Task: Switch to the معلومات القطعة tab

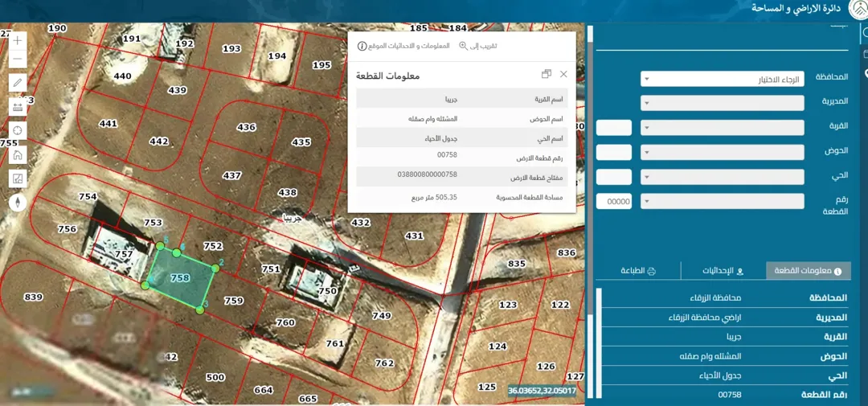Action: click(809, 271)
